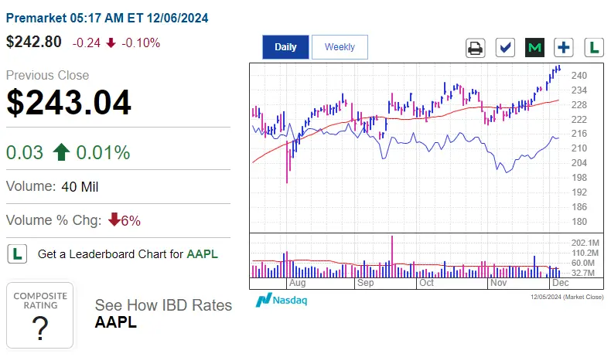Screen dimensions: 611x364
Task: Click the Nov label on chart axis
Action: pos(498,283)
